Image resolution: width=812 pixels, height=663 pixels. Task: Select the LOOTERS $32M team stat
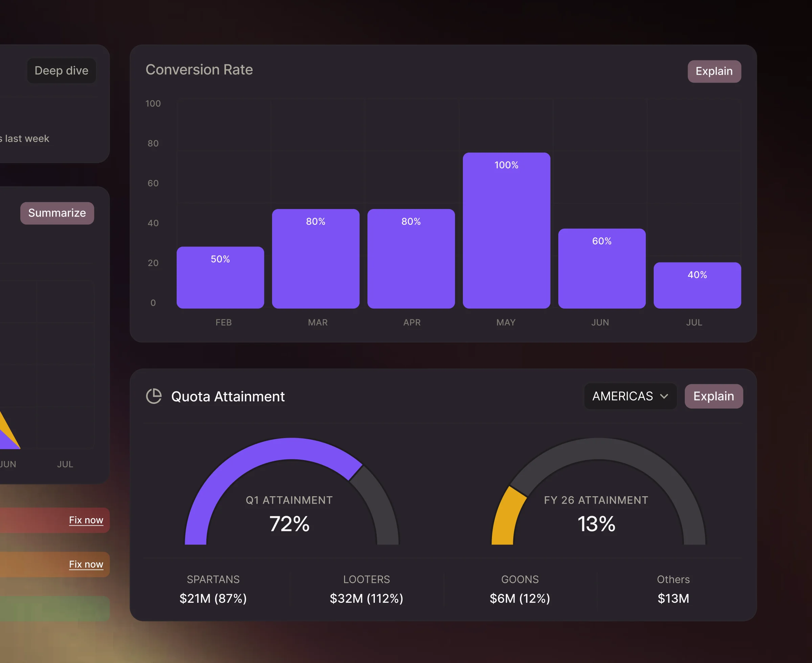366,589
